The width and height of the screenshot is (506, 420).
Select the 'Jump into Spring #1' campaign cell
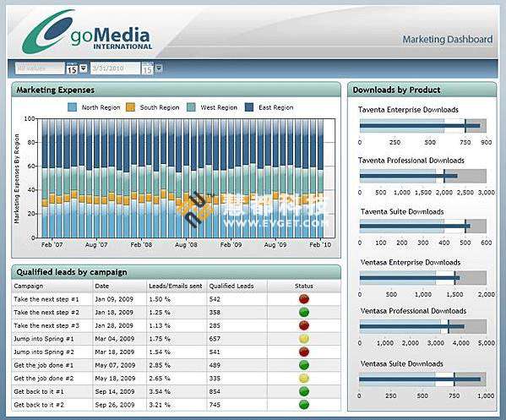click(52, 339)
